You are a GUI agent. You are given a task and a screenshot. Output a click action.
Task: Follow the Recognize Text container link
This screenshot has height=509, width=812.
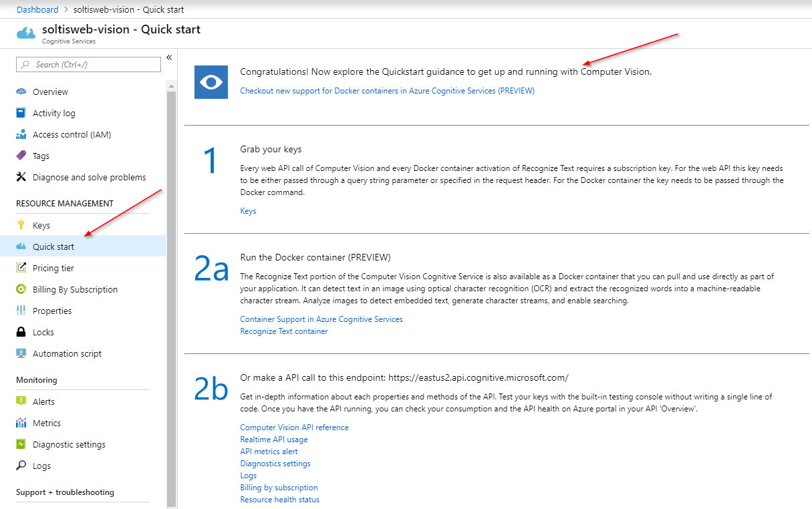284,331
